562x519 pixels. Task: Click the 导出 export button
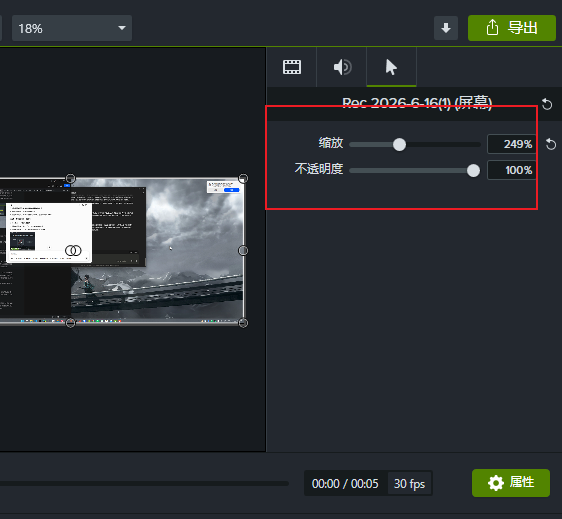pyautogui.click(x=511, y=28)
